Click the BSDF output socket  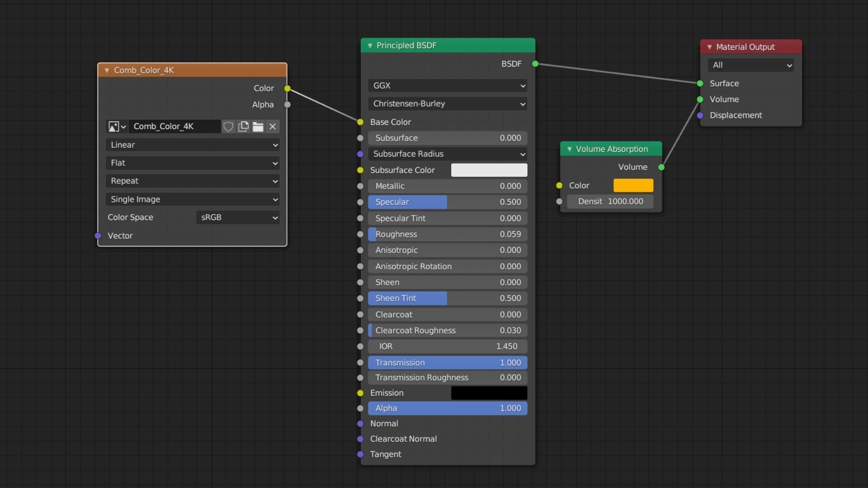(x=535, y=64)
